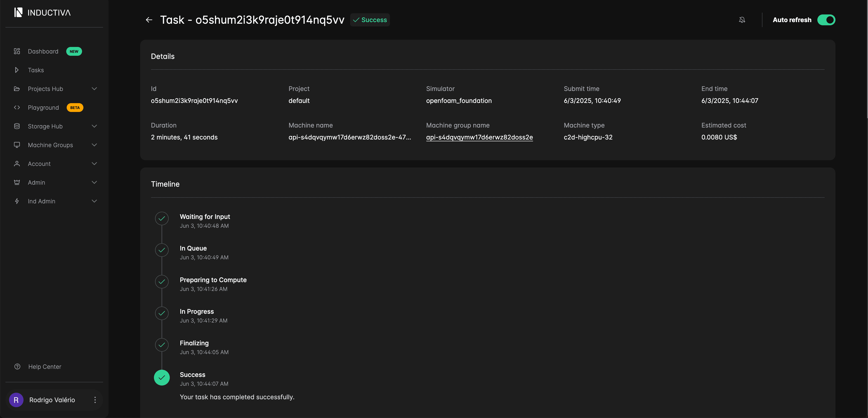The height and width of the screenshot is (418, 868).
Task: Click the back arrow next to Task title
Action: (x=149, y=20)
